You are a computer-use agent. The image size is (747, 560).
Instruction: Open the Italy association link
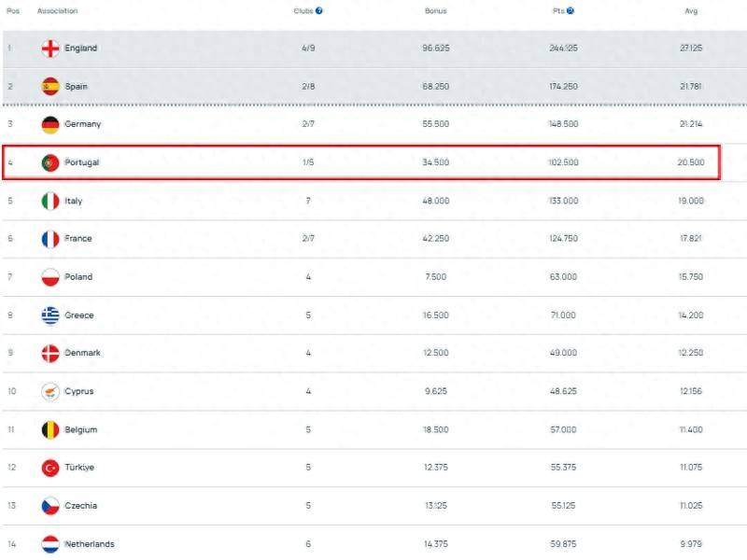[74, 201]
